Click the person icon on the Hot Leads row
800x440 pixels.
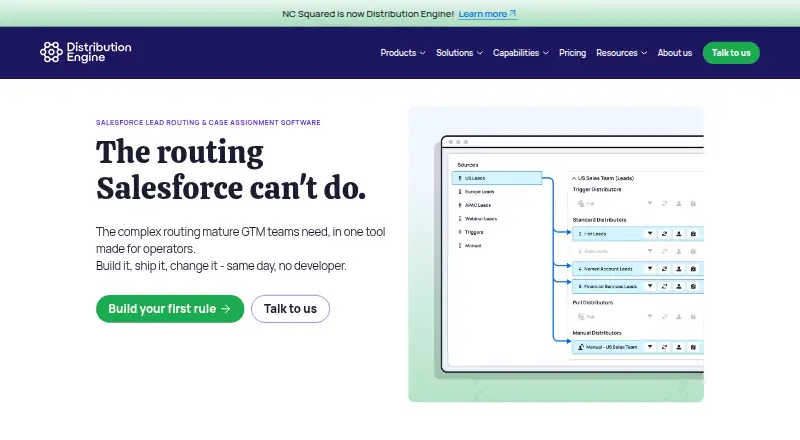pos(679,233)
